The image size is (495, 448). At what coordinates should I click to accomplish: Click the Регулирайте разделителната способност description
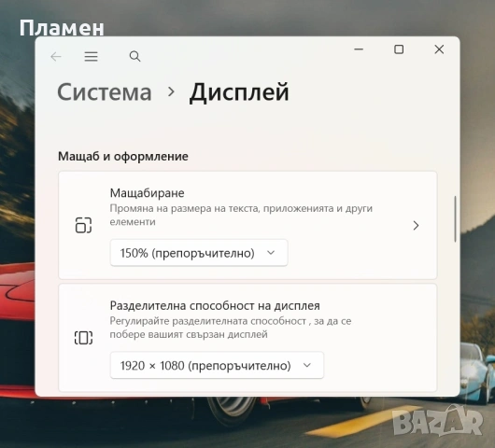[231, 328]
